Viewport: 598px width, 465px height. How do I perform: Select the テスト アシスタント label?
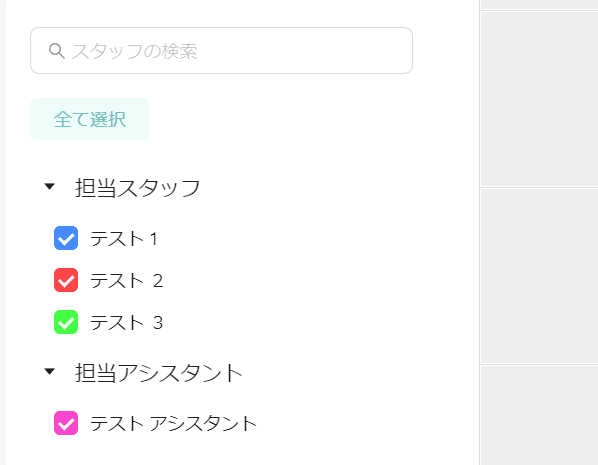tap(174, 423)
